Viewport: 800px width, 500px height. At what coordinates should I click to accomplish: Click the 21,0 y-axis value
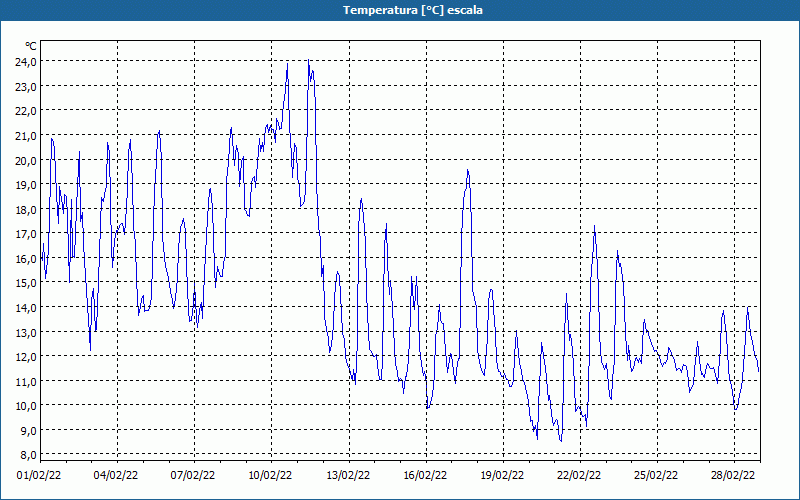point(27,135)
